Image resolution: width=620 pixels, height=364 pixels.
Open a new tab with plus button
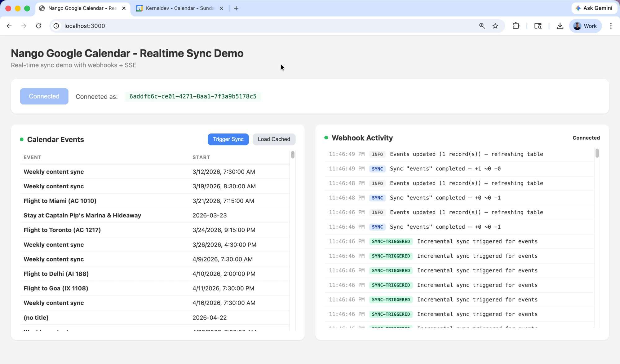pos(236,8)
